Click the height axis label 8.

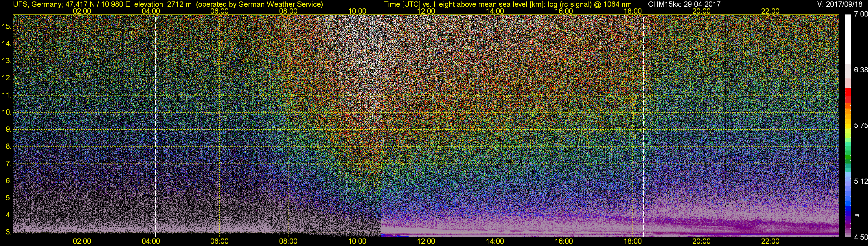[8, 147]
